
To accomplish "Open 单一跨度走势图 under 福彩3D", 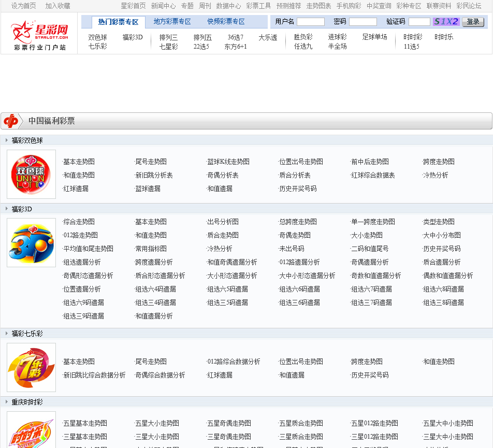I will pyautogui.click(x=373, y=222).
